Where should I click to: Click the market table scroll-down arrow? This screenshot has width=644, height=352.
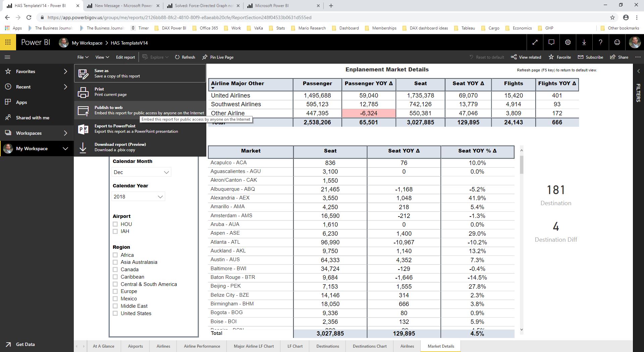pos(522,330)
